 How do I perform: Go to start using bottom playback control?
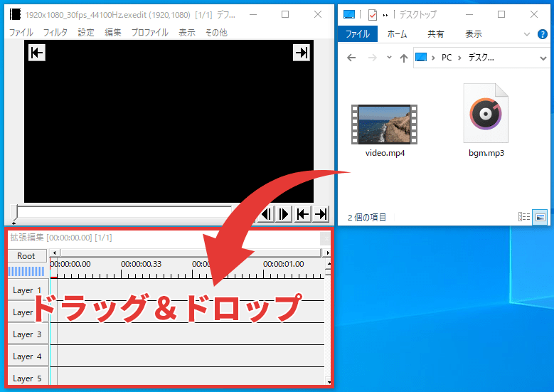point(302,214)
